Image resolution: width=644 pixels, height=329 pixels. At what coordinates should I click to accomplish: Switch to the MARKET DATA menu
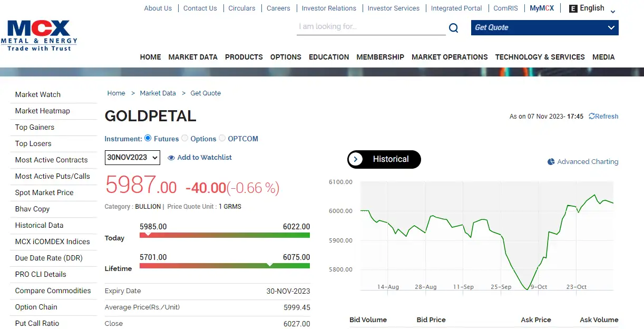click(193, 57)
